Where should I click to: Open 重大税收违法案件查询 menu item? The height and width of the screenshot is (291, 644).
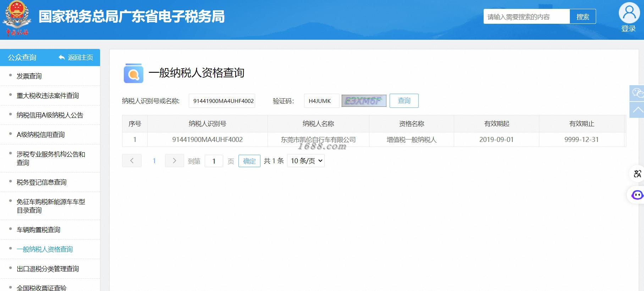click(48, 95)
